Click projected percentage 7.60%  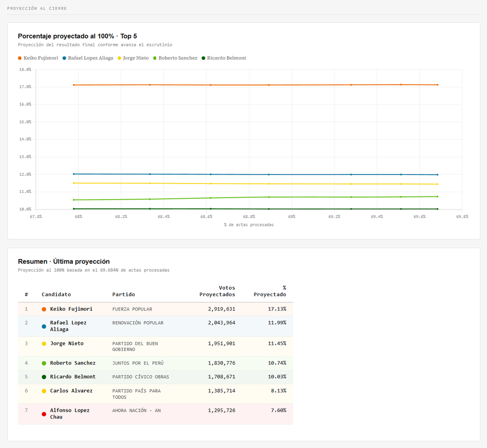click(x=279, y=411)
